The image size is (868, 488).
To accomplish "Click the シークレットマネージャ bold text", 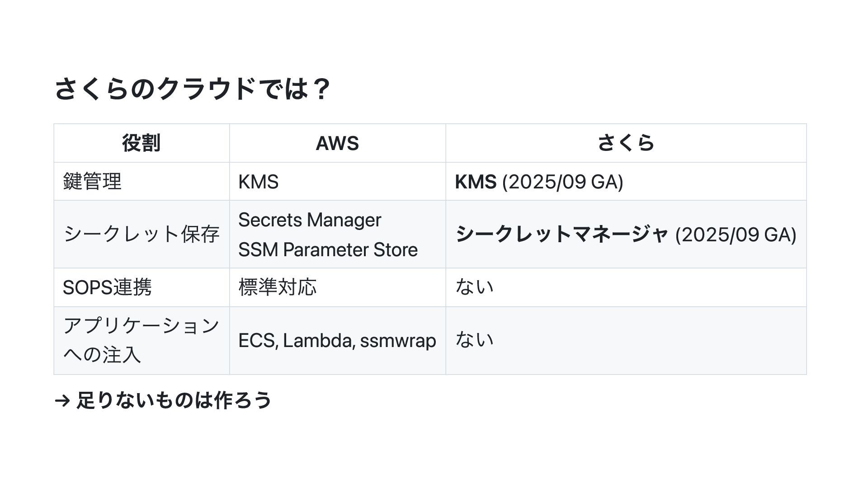I will point(561,234).
